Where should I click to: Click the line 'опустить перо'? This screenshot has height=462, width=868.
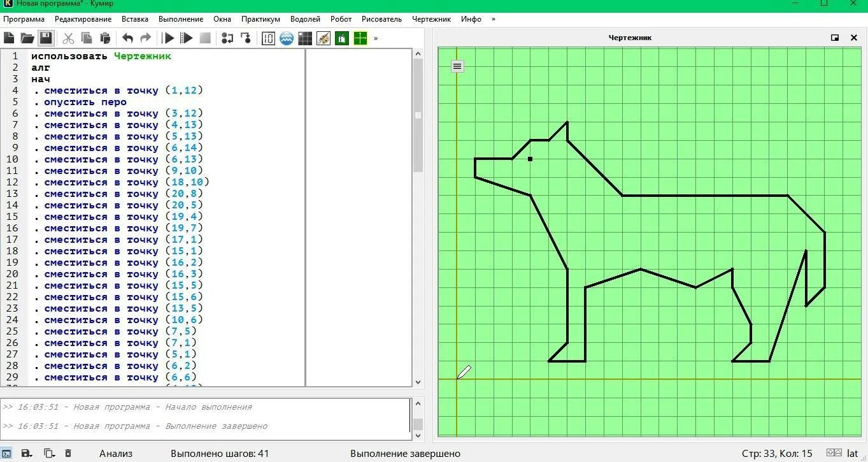pos(85,102)
